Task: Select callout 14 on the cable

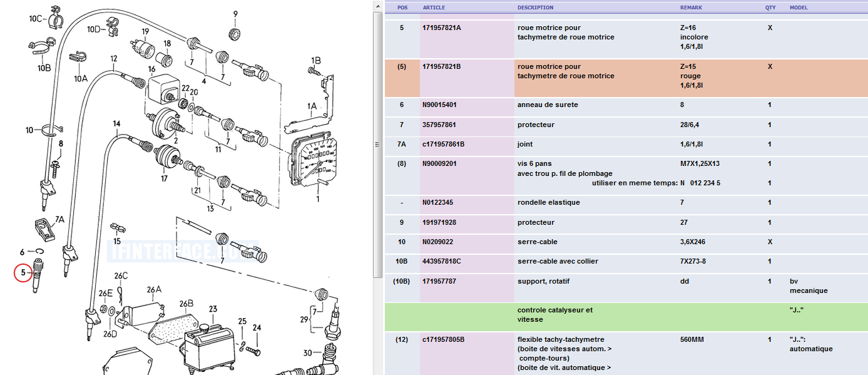Action: 116,124
